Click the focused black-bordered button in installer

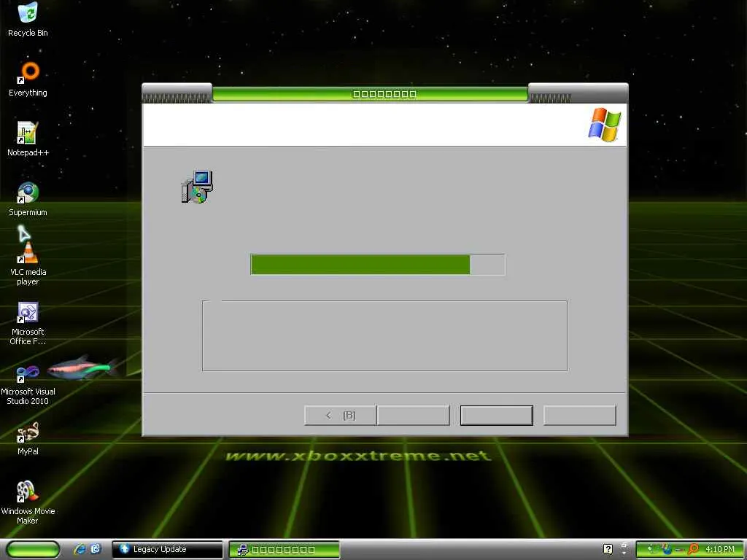pos(496,415)
